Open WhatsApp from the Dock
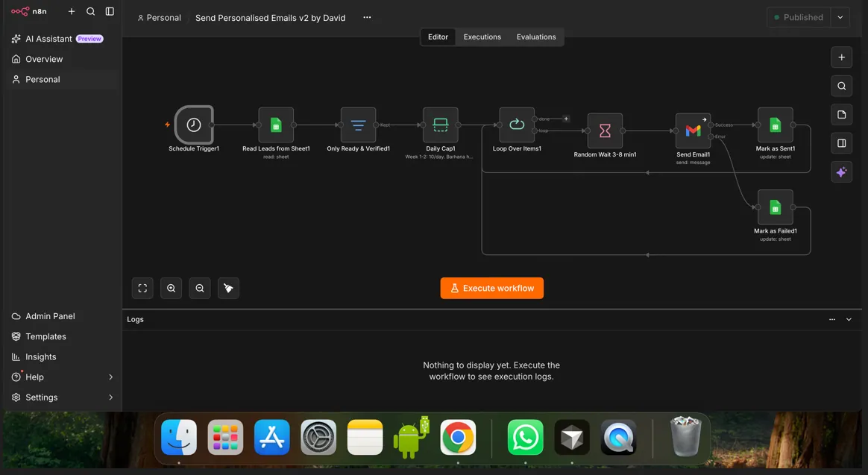Screen dimensions: 868x475 tap(525, 438)
